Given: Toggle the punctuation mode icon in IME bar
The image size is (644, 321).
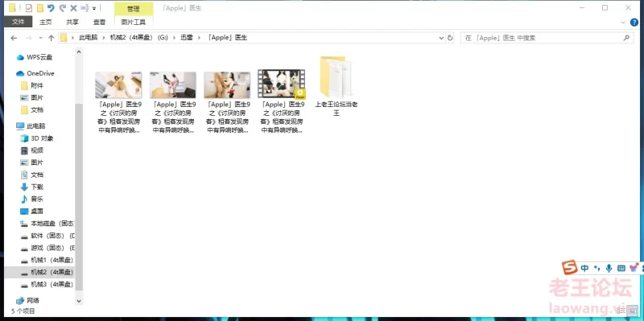Looking at the screenshot, I should point(597,268).
